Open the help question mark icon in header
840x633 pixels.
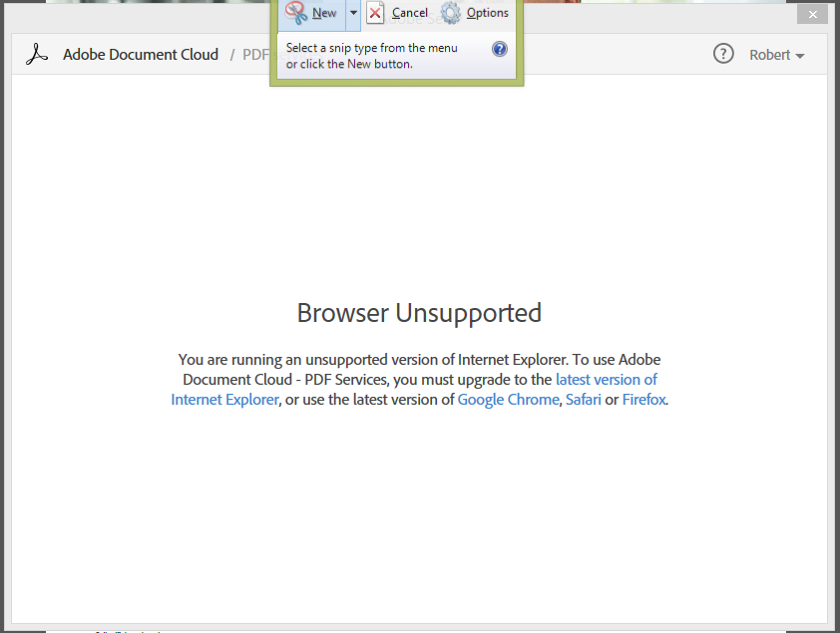723,54
